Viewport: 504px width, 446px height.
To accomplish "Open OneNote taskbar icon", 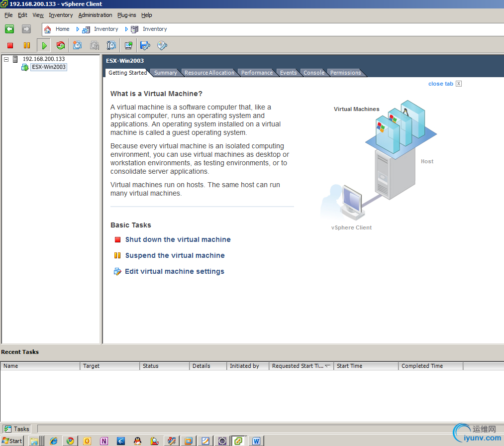I will (104, 441).
